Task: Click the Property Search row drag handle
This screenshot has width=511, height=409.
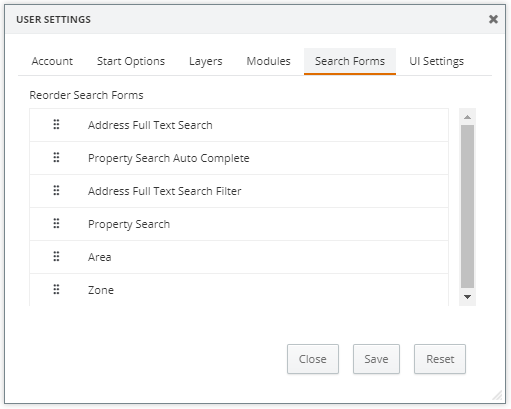Action: 56,223
